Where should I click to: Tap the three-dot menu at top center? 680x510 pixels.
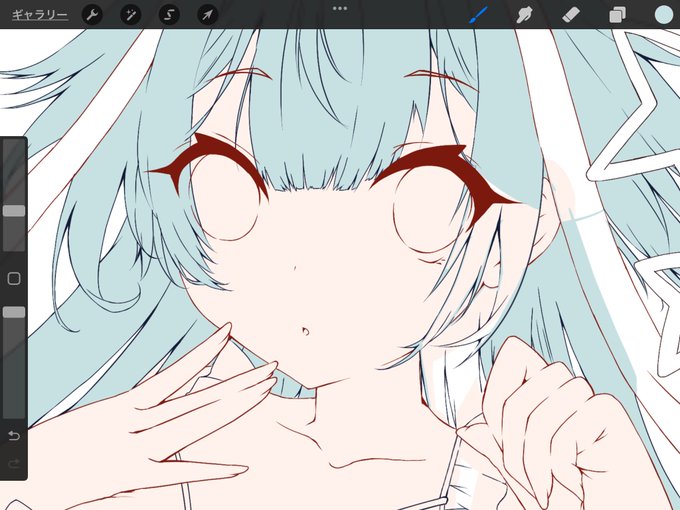[340, 8]
